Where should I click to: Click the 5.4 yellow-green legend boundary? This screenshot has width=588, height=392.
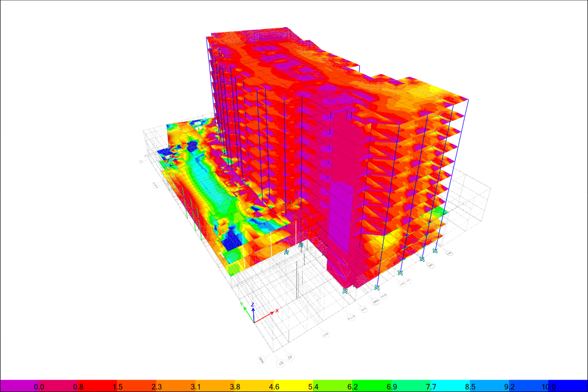click(x=313, y=387)
